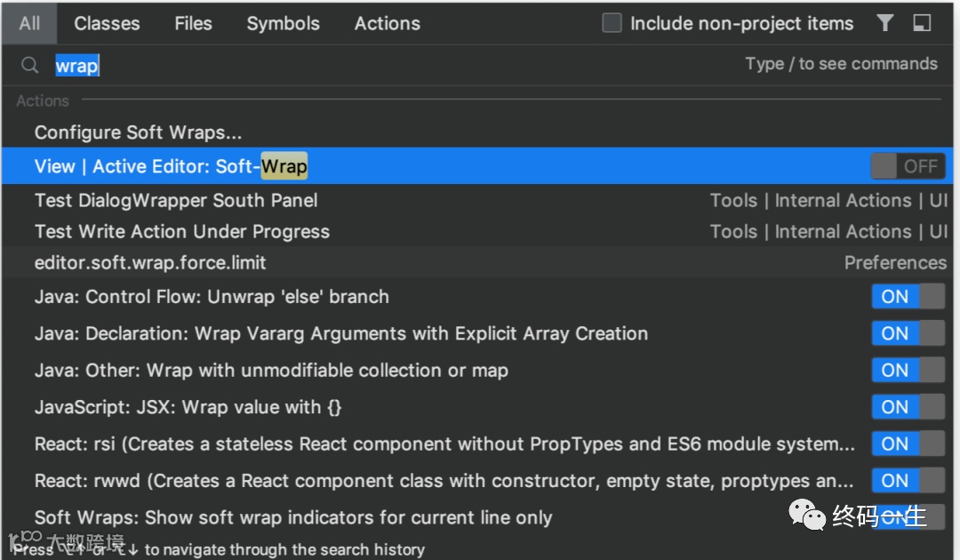This screenshot has width=960, height=560.
Task: Toggle JSX Wrap value with {} switch
Action: click(907, 407)
